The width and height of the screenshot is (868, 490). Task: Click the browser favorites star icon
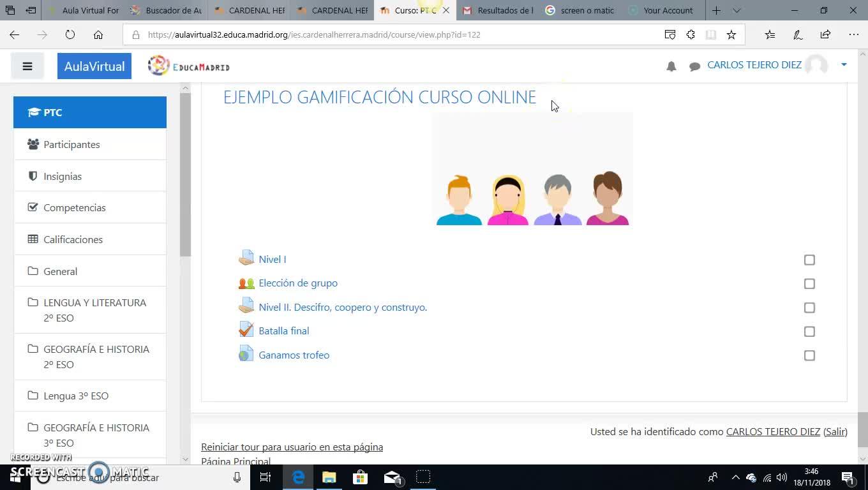731,34
